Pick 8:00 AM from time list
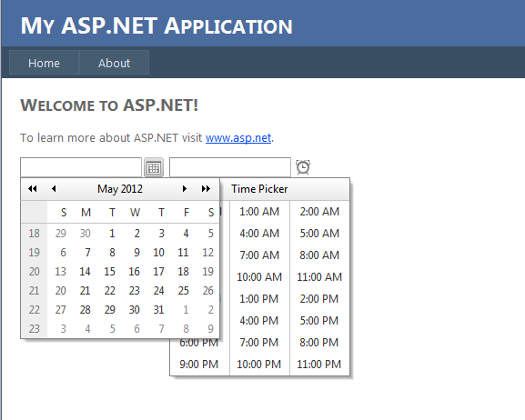The height and width of the screenshot is (420, 525). (x=319, y=255)
